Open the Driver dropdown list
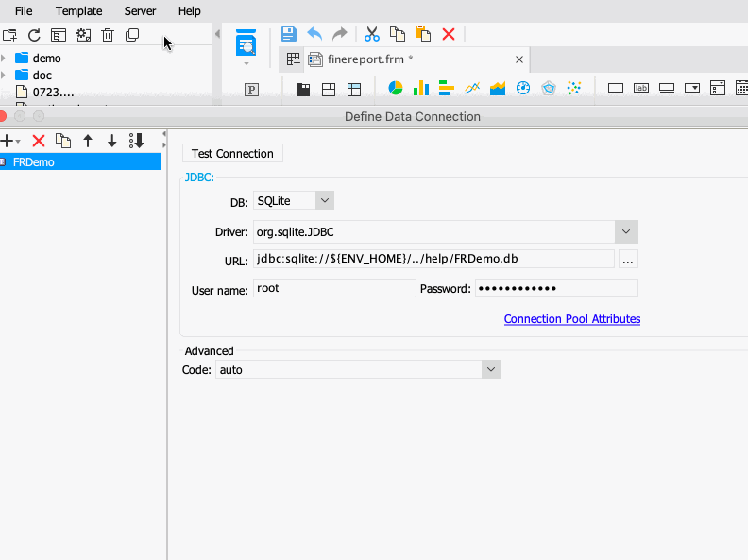Image resolution: width=748 pixels, height=560 pixels. [626, 231]
